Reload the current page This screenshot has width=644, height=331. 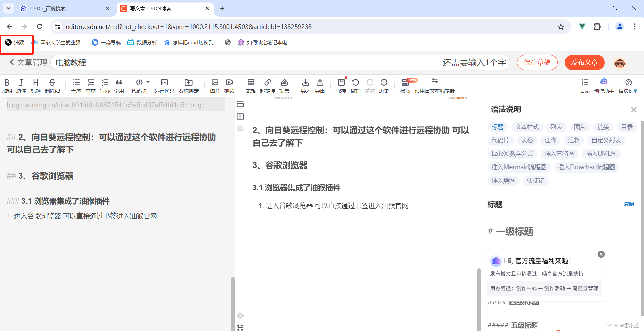click(40, 27)
